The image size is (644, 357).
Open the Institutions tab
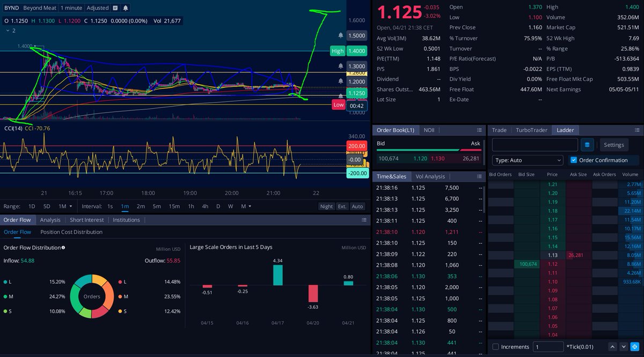[126, 220]
